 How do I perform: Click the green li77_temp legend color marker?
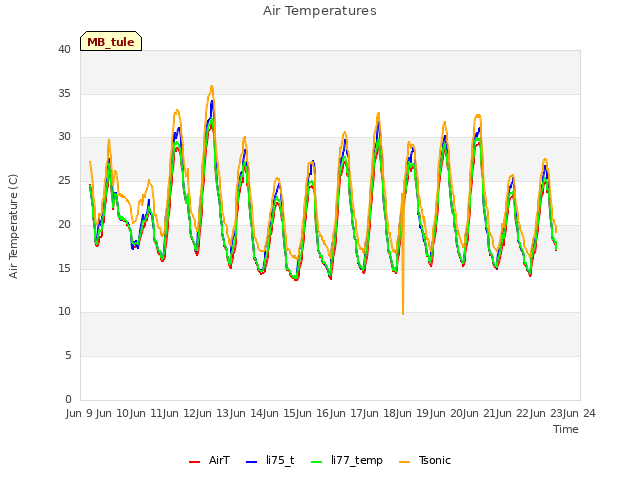(316, 462)
